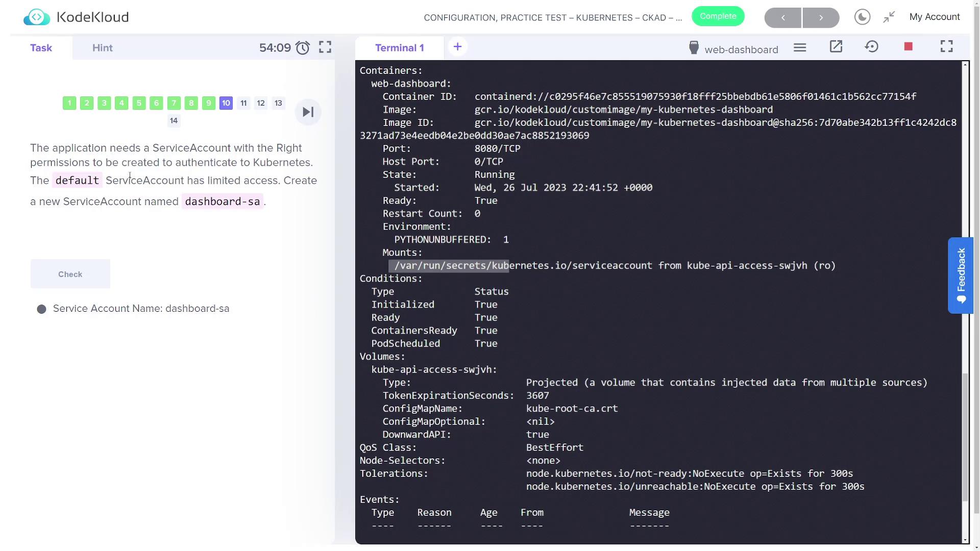Click the timer clock icon
The width and height of the screenshot is (980, 551).
coord(303,48)
